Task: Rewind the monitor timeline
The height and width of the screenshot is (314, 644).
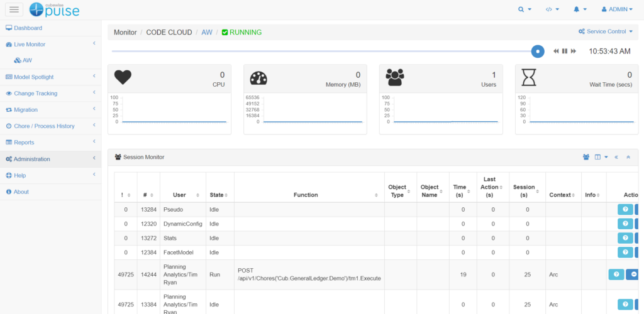Action: click(557, 51)
